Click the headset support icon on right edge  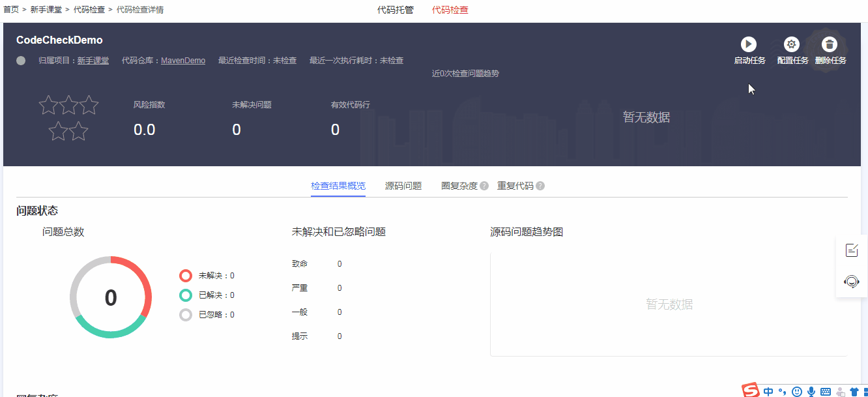tap(852, 282)
